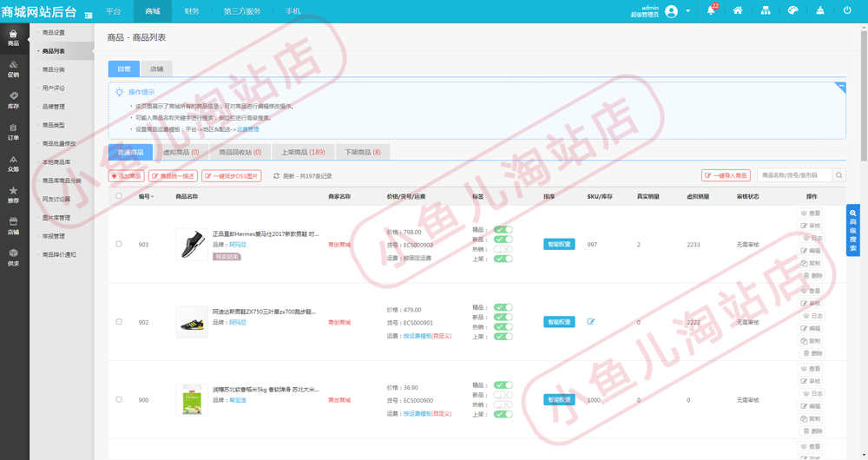
Task: Toggle the 精品 switch for product 903
Action: (x=503, y=229)
